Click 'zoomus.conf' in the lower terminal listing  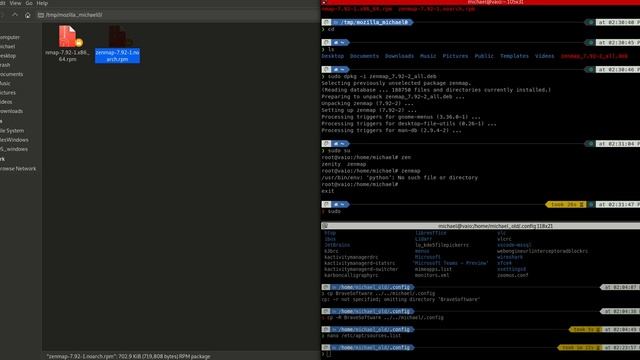[x=513, y=276]
